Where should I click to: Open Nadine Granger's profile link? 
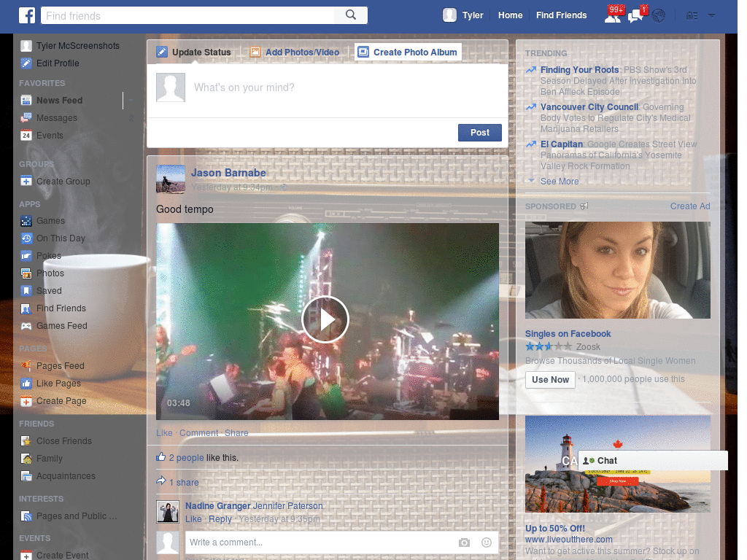217,506
